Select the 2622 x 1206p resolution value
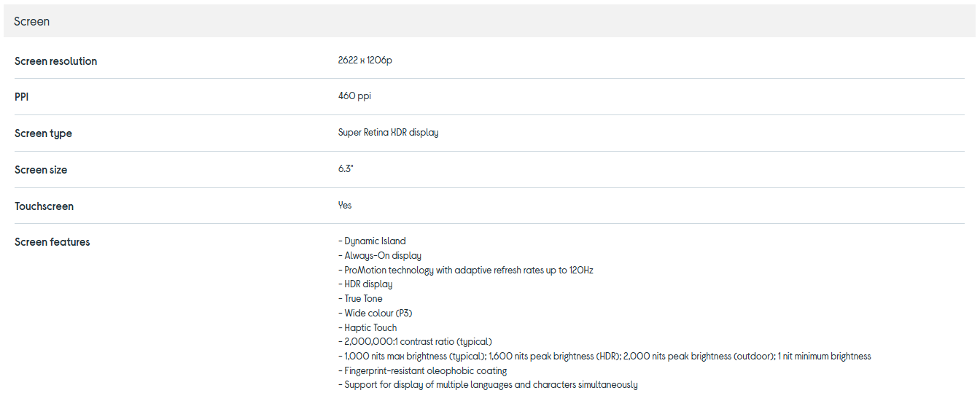This screenshot has height=393, width=980. point(365,61)
